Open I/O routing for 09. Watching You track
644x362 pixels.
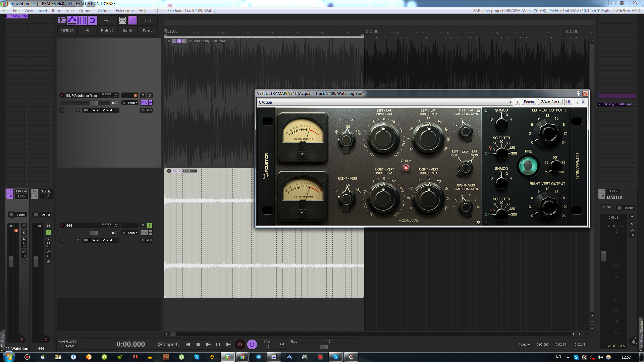click(x=116, y=96)
